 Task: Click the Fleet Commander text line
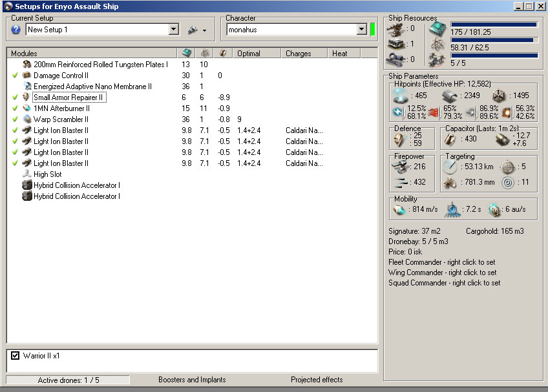pos(442,262)
